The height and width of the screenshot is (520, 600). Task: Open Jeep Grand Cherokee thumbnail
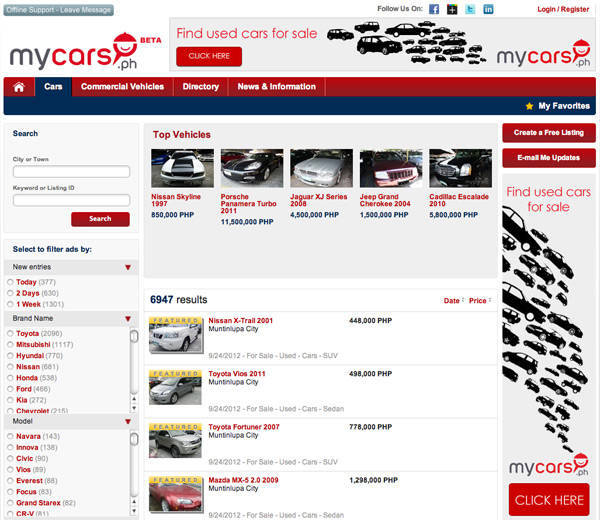point(391,168)
